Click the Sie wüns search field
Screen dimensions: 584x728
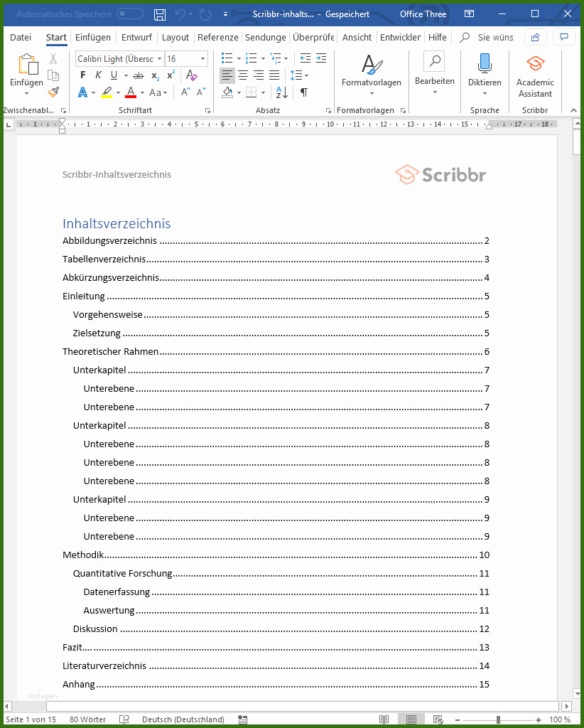494,37
